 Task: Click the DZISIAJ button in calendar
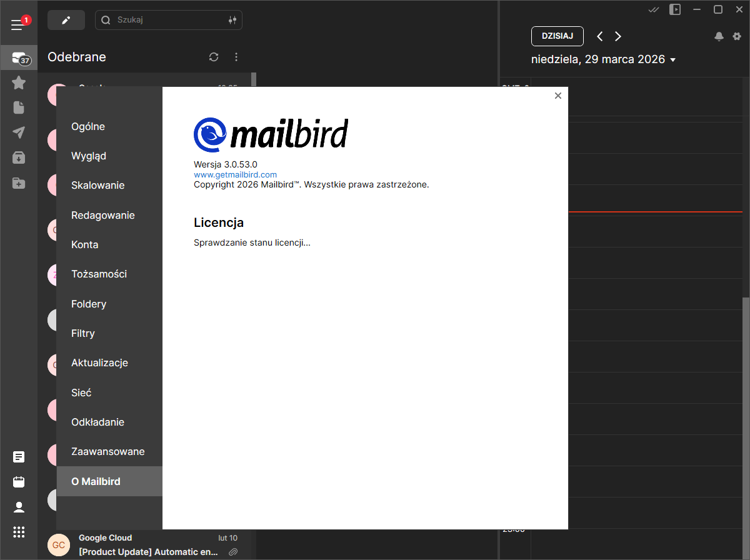[557, 36]
